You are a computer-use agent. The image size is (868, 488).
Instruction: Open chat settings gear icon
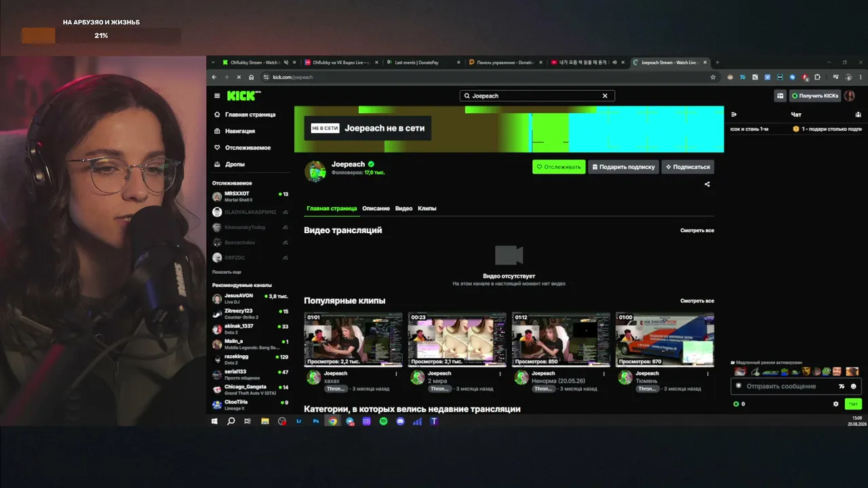(835, 404)
